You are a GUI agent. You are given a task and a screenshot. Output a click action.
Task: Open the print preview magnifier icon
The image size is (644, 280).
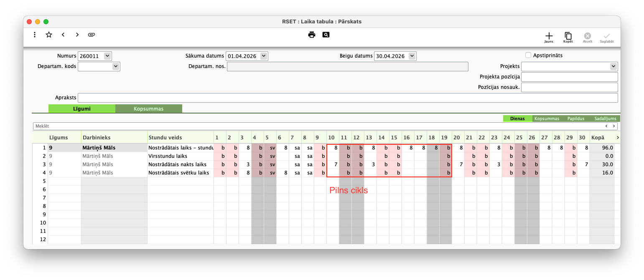[326, 35]
